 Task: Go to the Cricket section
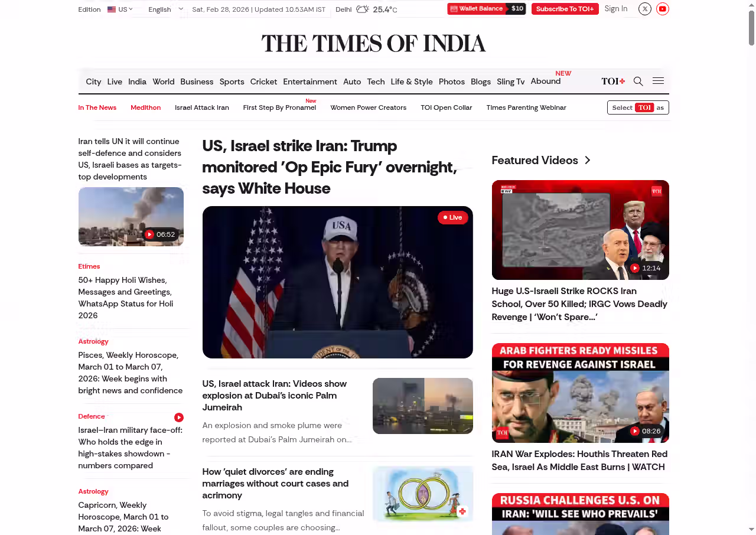263,81
